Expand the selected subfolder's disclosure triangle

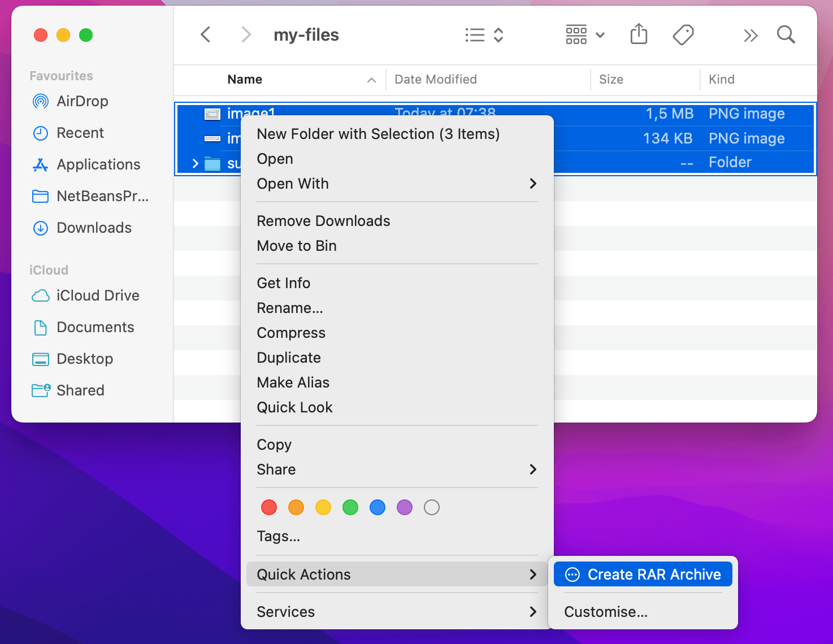point(195,163)
